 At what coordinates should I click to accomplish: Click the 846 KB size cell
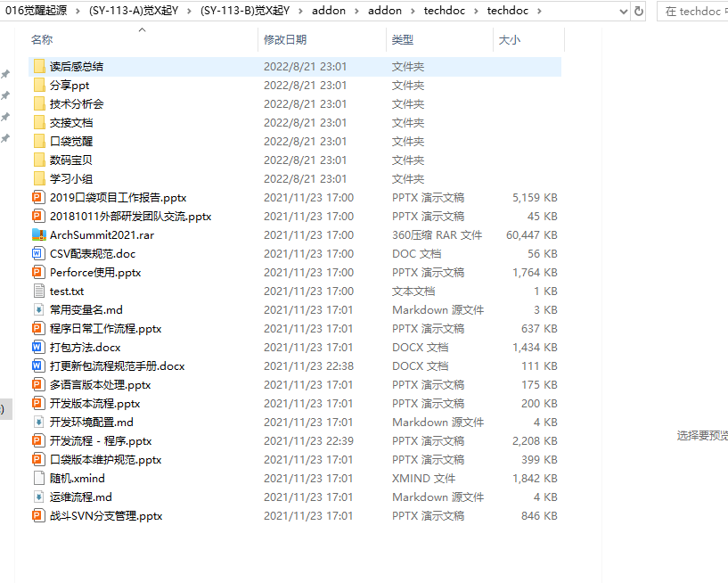point(539,515)
